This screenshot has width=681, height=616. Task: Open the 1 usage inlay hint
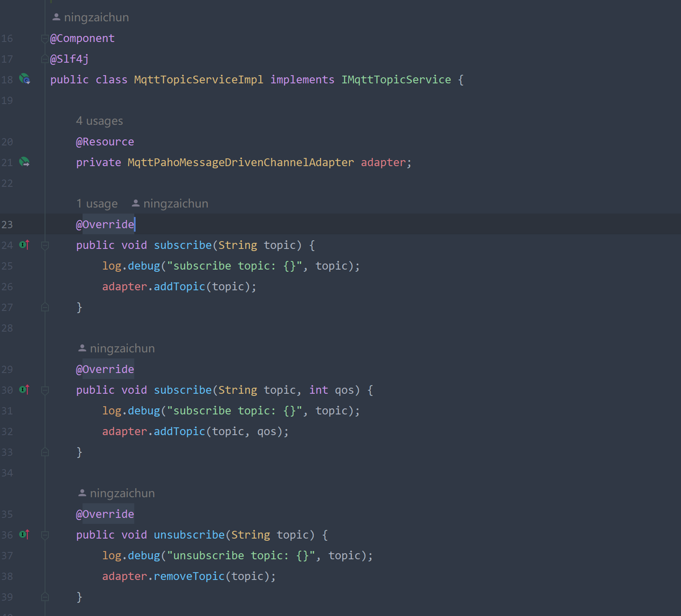97,204
